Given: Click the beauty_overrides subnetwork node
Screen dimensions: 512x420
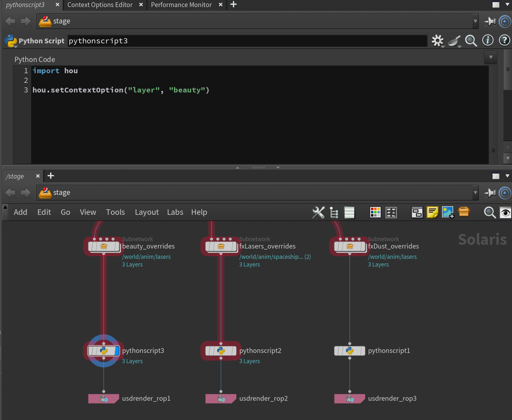Looking at the screenshot, I should point(103,247).
